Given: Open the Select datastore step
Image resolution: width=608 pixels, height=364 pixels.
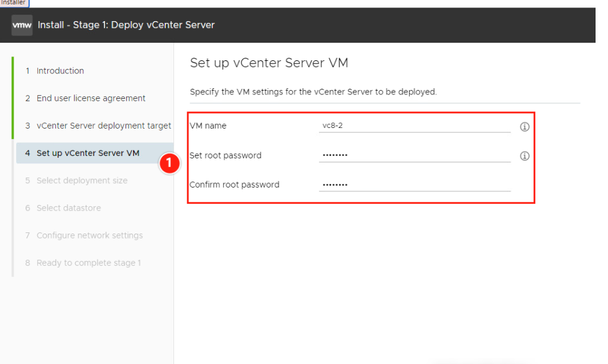Looking at the screenshot, I should (71, 207).
